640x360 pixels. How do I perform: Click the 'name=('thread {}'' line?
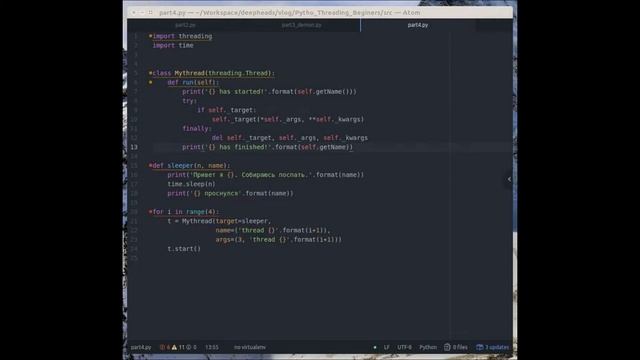273,230
